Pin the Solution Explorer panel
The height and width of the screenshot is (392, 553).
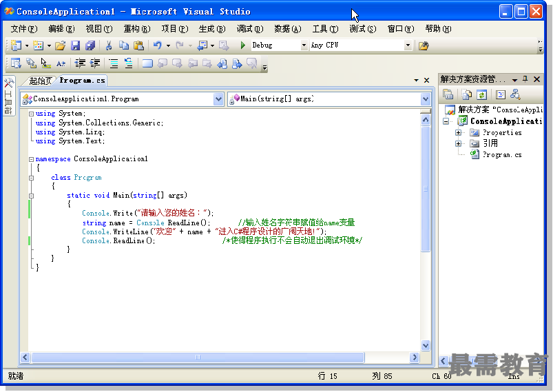(525, 79)
